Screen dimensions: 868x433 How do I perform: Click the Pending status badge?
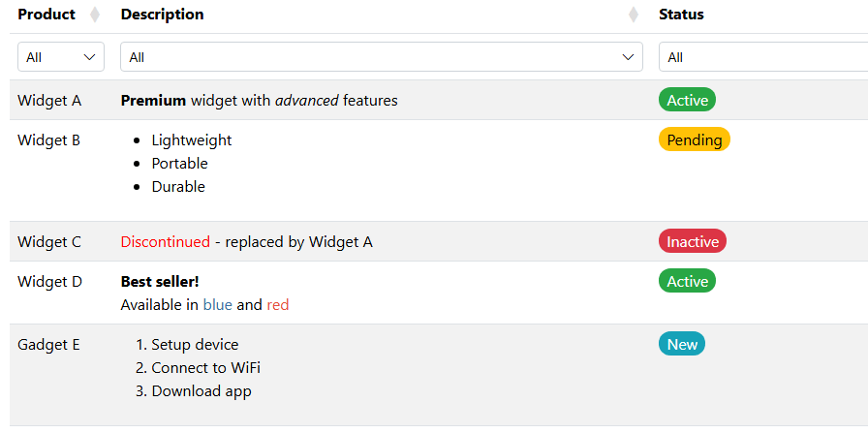click(x=694, y=139)
